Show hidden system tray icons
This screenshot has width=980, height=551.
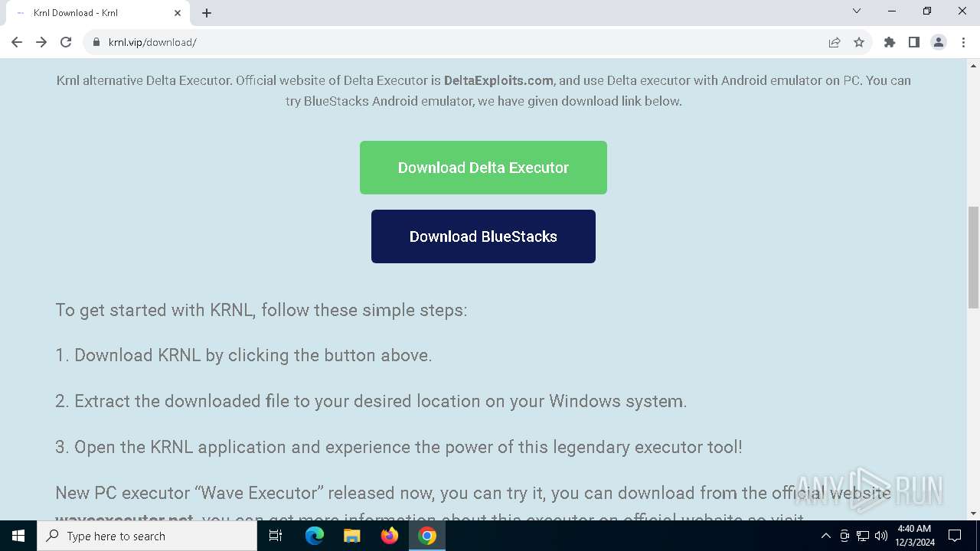pyautogui.click(x=825, y=536)
